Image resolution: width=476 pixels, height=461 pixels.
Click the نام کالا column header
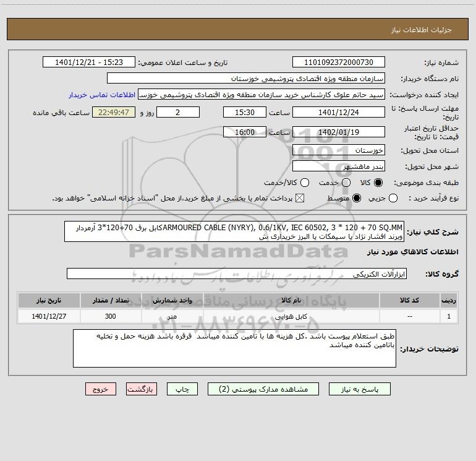click(x=291, y=300)
